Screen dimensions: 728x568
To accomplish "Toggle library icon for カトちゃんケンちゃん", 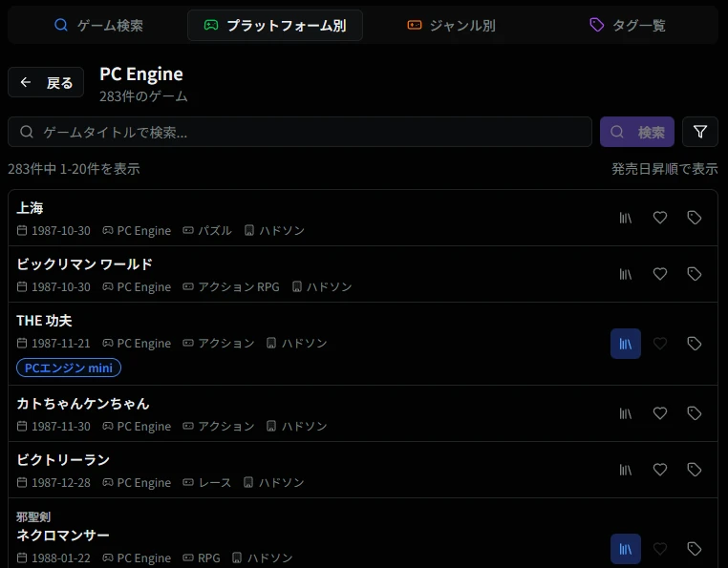I will [626, 413].
